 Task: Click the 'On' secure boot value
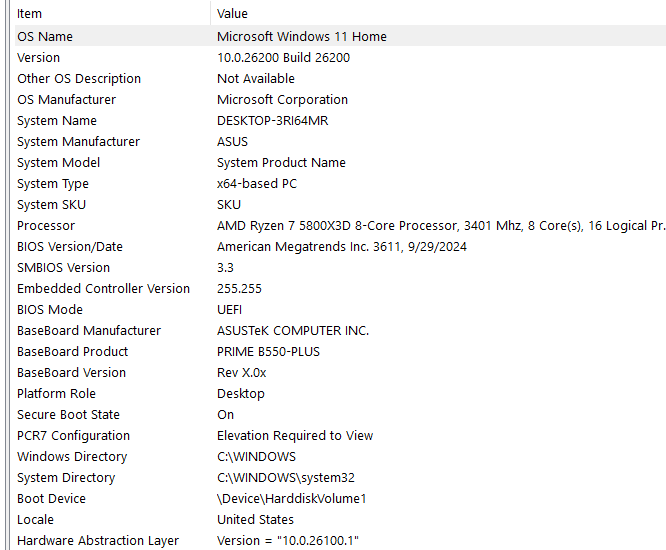coord(226,415)
